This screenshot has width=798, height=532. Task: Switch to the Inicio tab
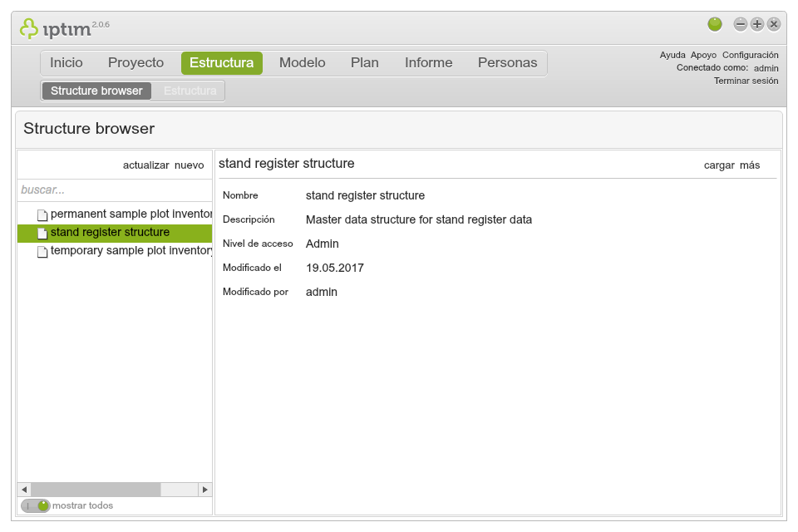[66, 62]
